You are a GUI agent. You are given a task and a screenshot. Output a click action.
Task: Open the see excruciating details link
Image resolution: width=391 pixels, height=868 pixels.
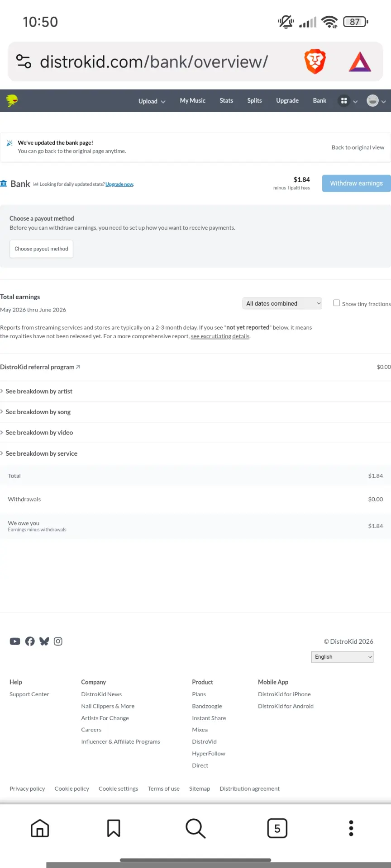220,336
